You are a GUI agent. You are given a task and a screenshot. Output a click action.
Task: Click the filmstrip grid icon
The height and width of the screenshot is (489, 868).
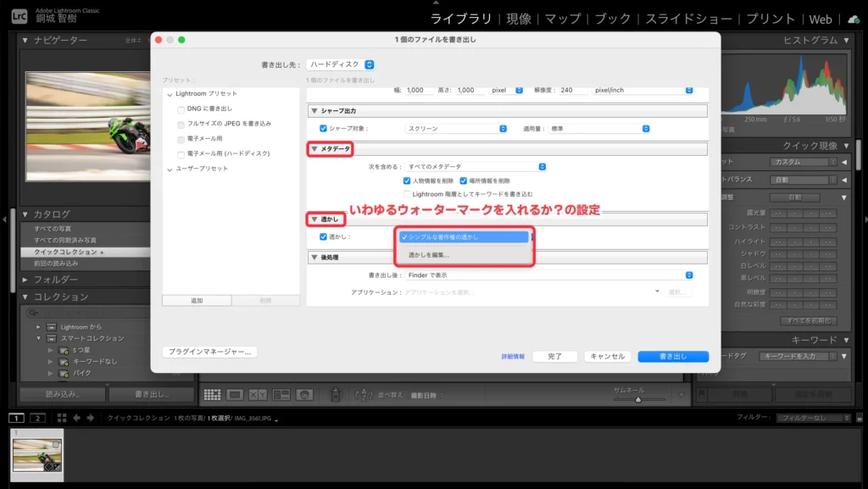click(62, 418)
